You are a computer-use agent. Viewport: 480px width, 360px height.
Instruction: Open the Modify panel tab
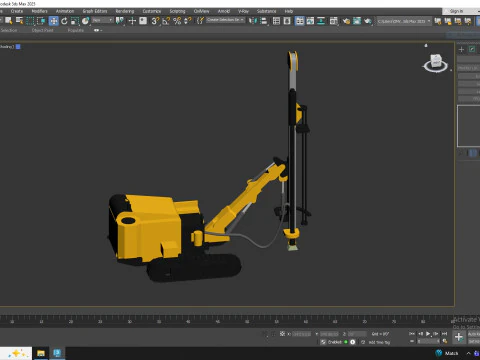(x=472, y=49)
